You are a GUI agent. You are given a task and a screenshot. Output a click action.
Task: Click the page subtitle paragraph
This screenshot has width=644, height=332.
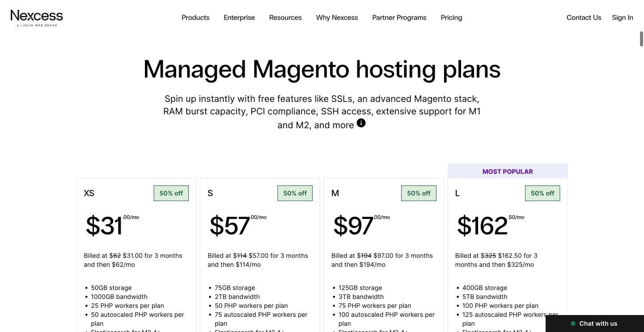coord(322,112)
